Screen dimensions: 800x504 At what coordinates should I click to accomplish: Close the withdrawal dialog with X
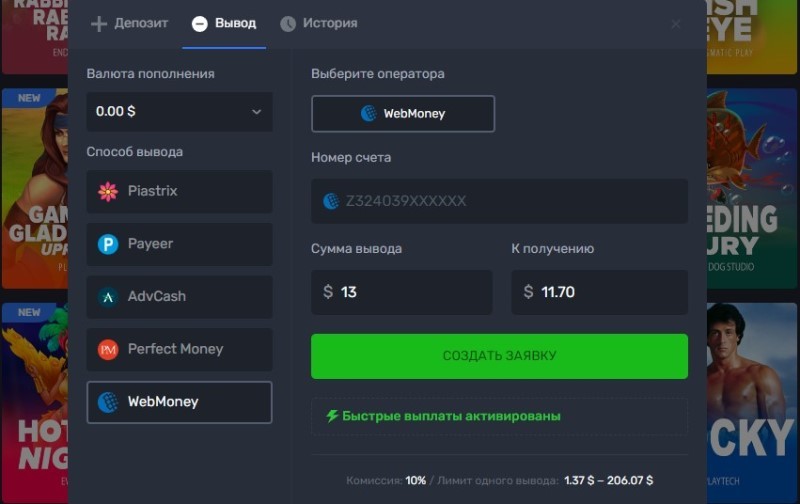tap(676, 24)
